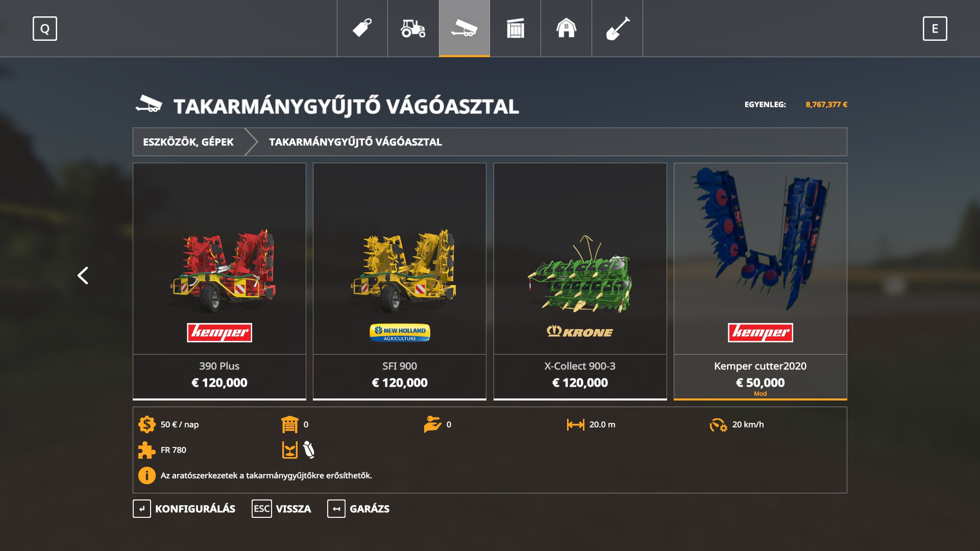This screenshot has width=980, height=551.
Task: Select the Kemper 390 Plus header
Action: click(219, 282)
